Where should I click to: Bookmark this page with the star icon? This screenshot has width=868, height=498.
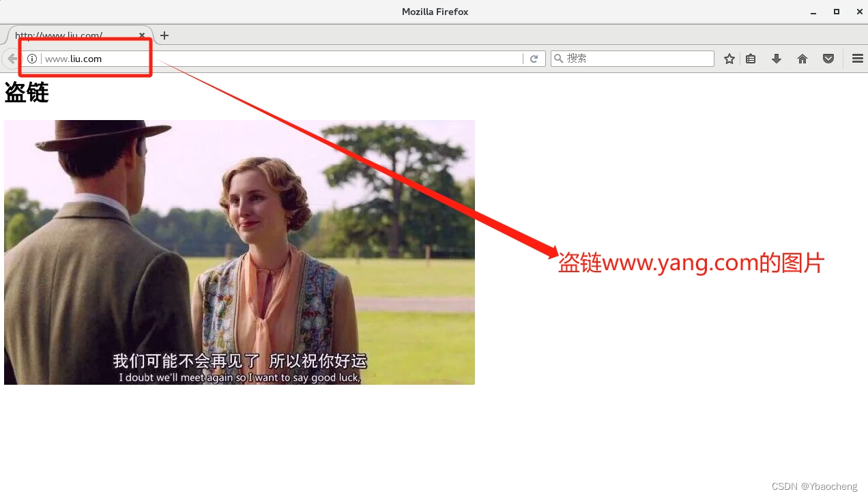pyautogui.click(x=729, y=59)
